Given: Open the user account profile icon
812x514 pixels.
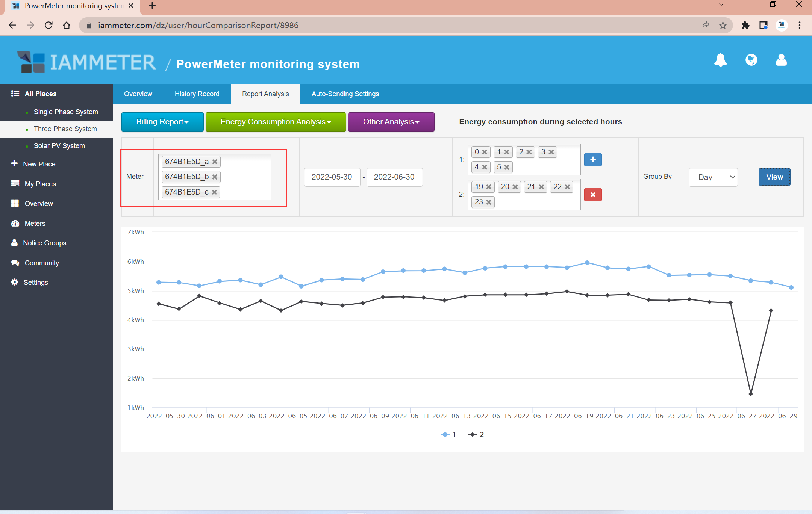Looking at the screenshot, I should 781,60.
